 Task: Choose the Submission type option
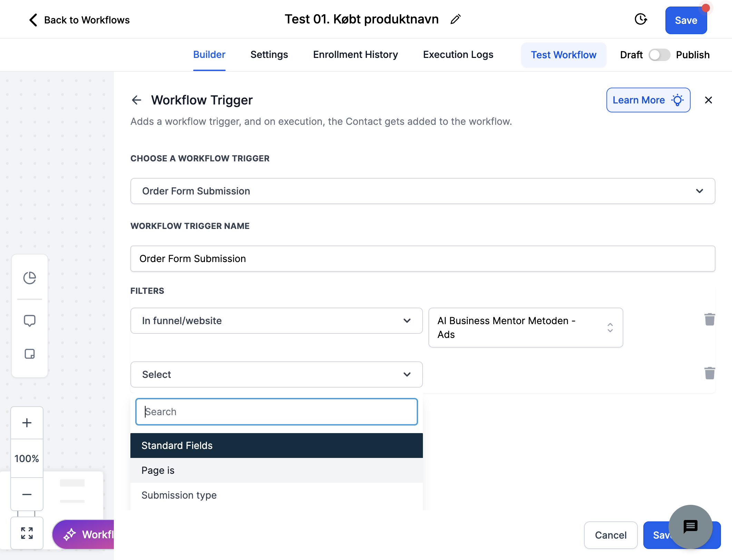coord(276,495)
